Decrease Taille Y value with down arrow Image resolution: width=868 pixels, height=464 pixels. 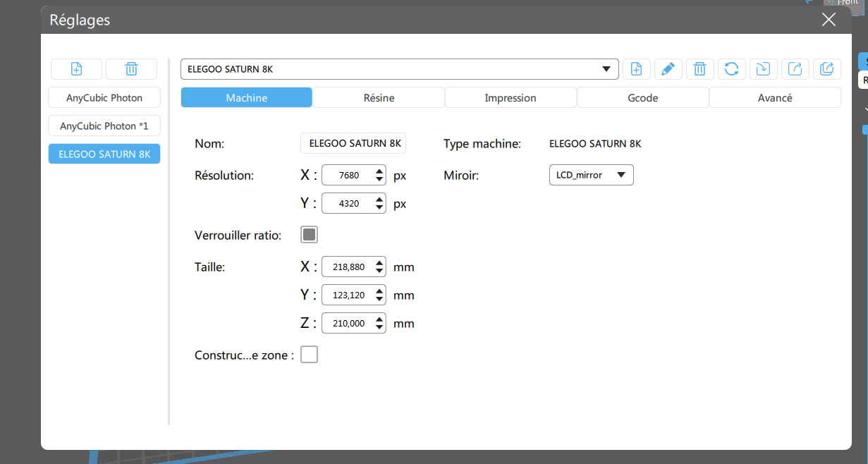[380, 299]
